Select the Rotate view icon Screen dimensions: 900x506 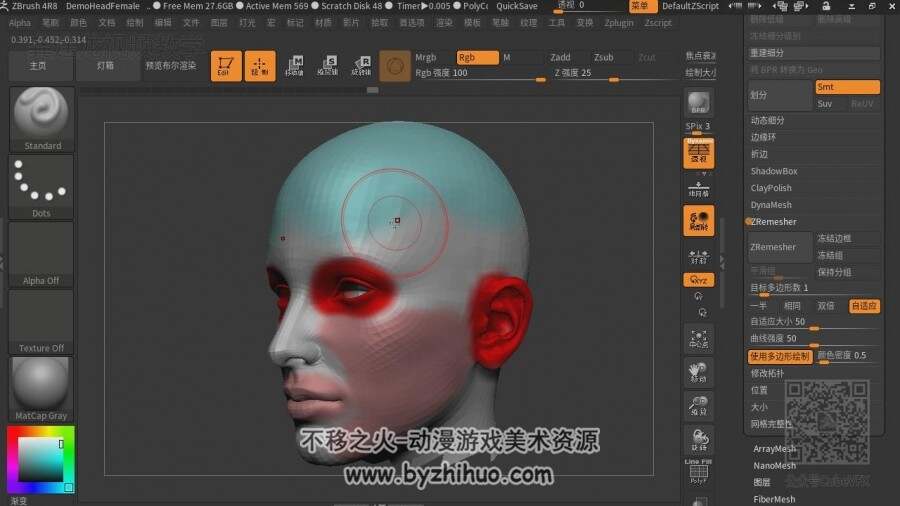click(x=699, y=439)
